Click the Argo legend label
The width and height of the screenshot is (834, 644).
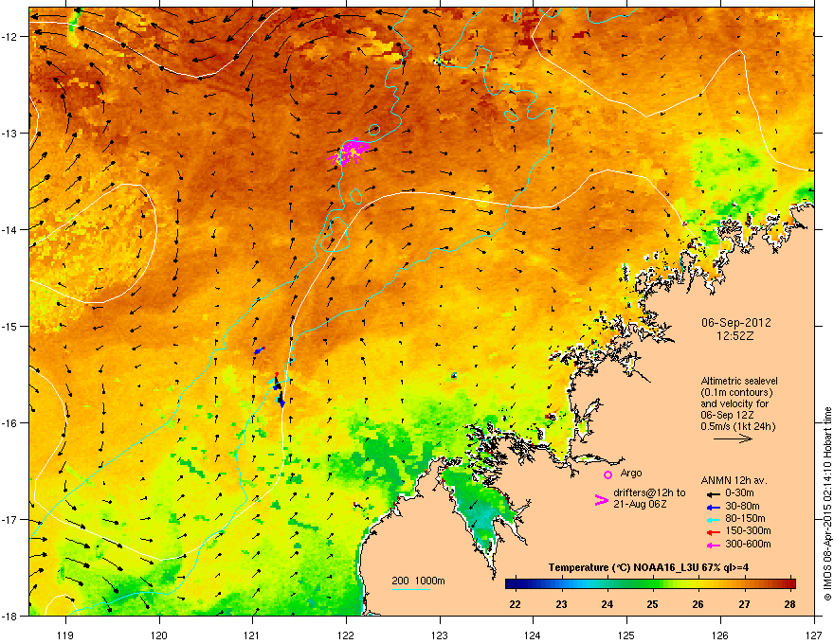coord(631,473)
